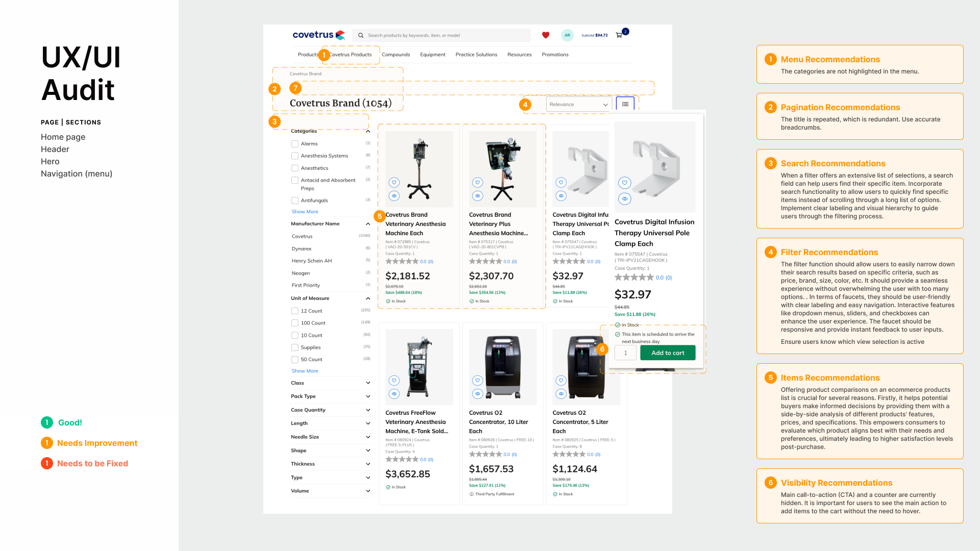Quick view O2 Concentrator 10 Liter
Image resolution: width=980 pixels, height=551 pixels.
(478, 394)
